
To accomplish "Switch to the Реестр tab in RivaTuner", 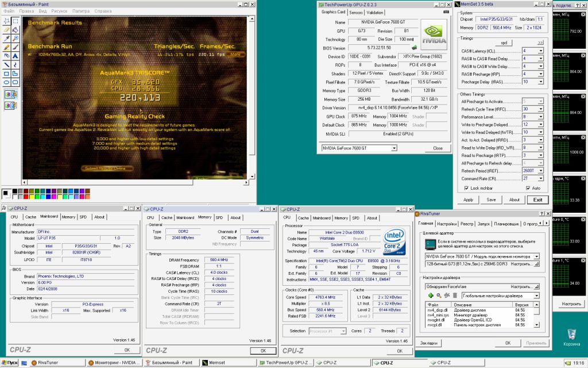I will [x=466, y=224].
